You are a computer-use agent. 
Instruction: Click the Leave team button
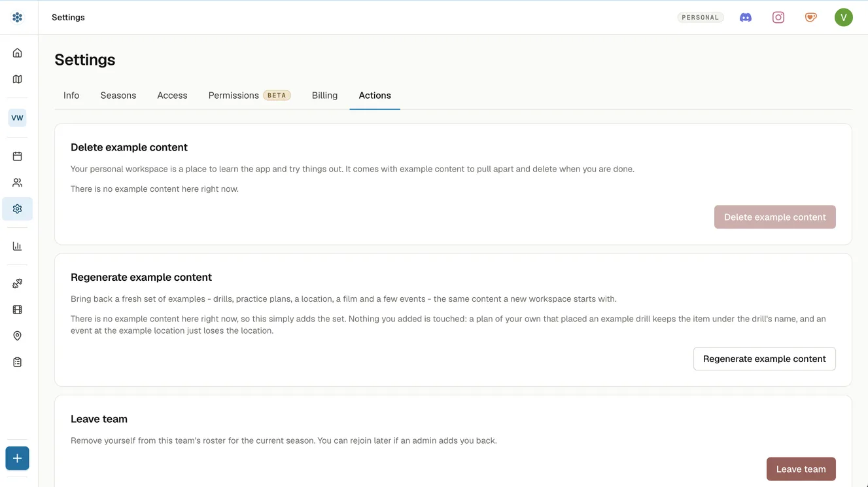point(801,469)
